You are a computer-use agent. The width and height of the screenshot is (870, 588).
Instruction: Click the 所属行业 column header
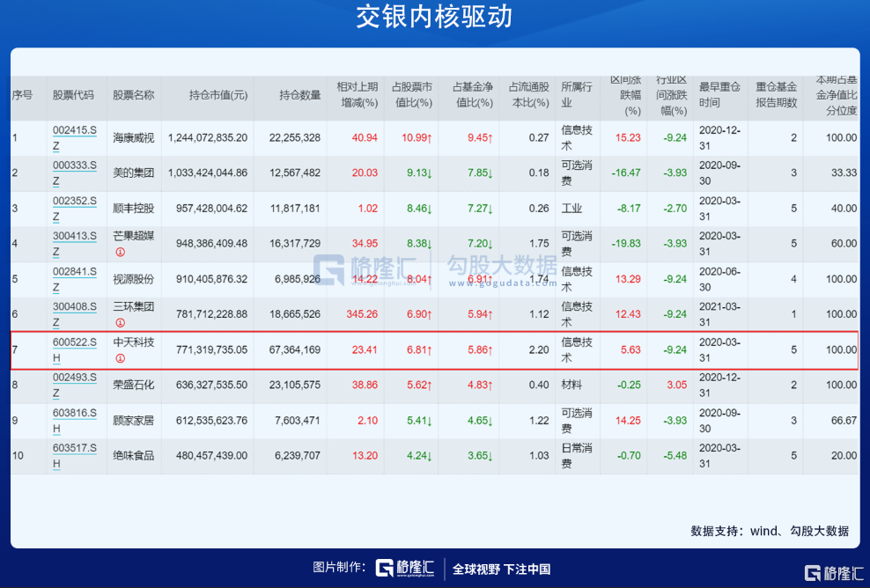point(577,95)
